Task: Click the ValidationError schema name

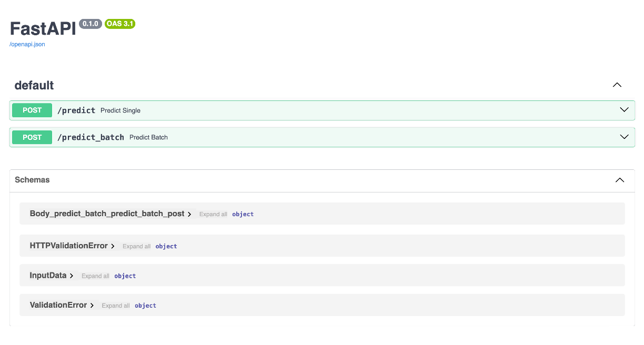Action: (x=58, y=305)
